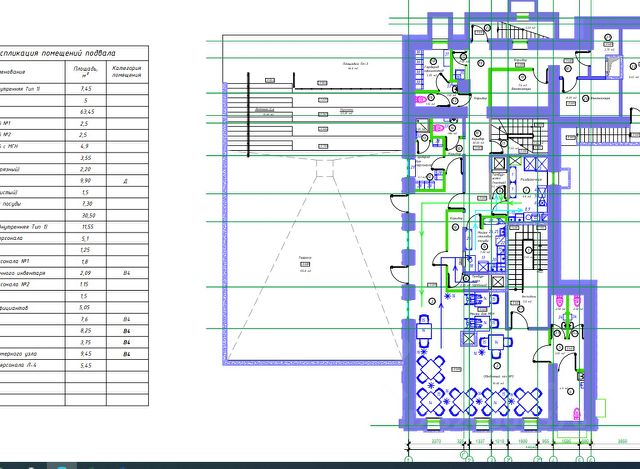This screenshot has height=469, width=640.
Task: Click the area value '1,25'
Action: [x=85, y=250]
